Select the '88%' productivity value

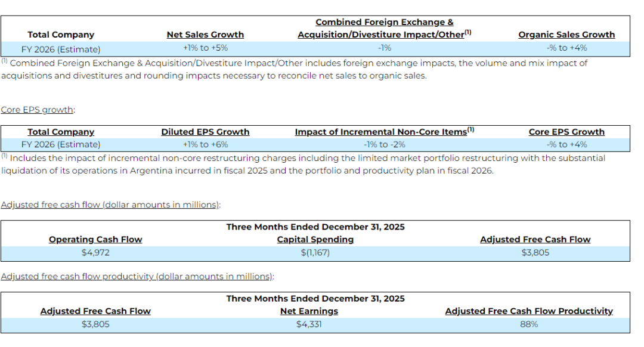click(529, 324)
